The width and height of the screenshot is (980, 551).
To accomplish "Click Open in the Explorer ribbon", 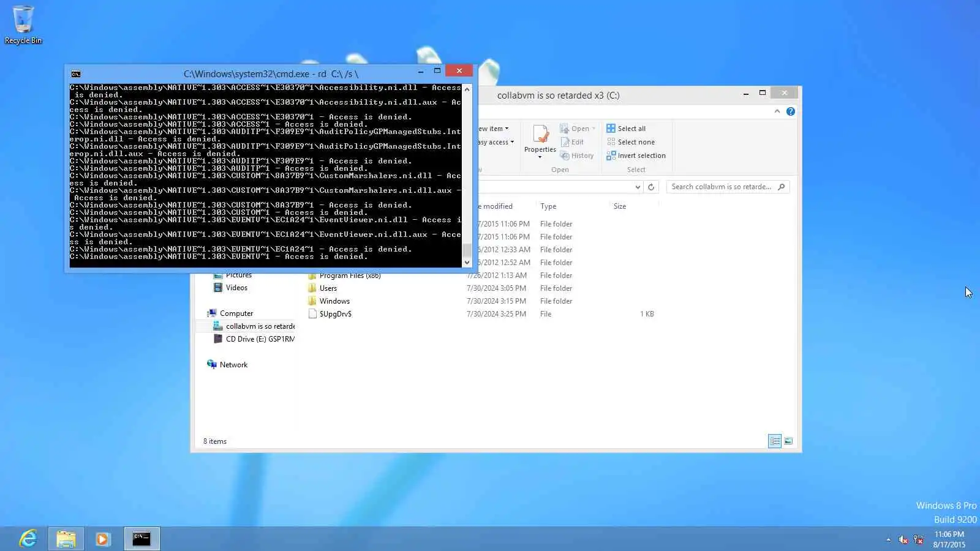I will [x=577, y=129].
